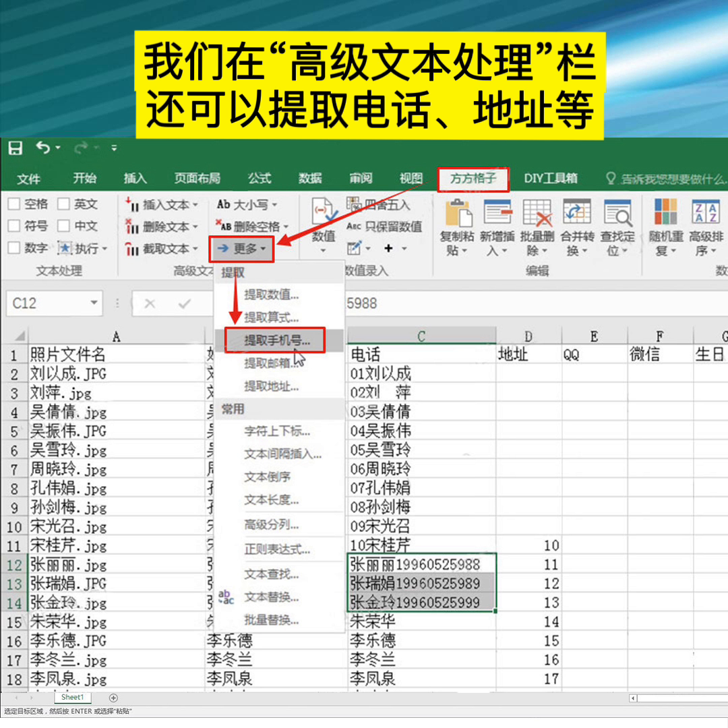Viewport: 728px width, 728px height.
Task: Open the 删除文本 dropdown
Action: point(162,226)
